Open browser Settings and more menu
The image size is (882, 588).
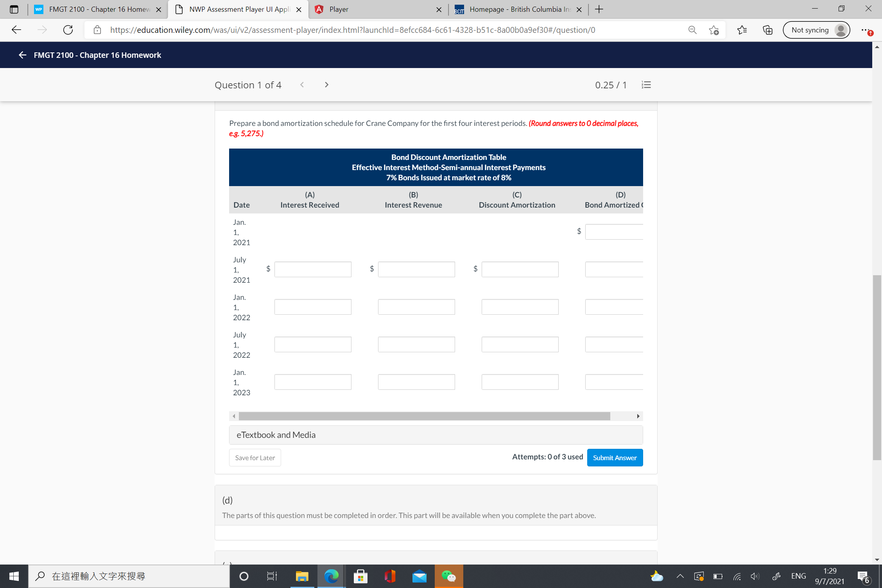tap(866, 30)
